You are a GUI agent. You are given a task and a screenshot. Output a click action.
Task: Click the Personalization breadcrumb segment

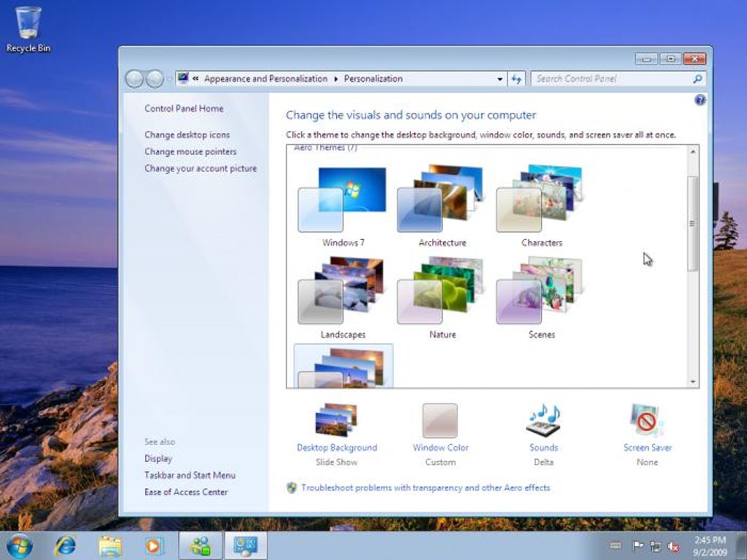click(373, 78)
